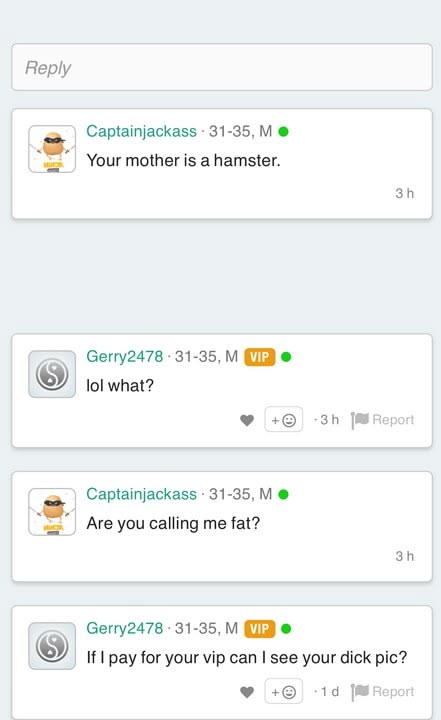Open Captainjackass profile from hamster comment
Viewport: 441px width, 720px height.
(x=141, y=131)
